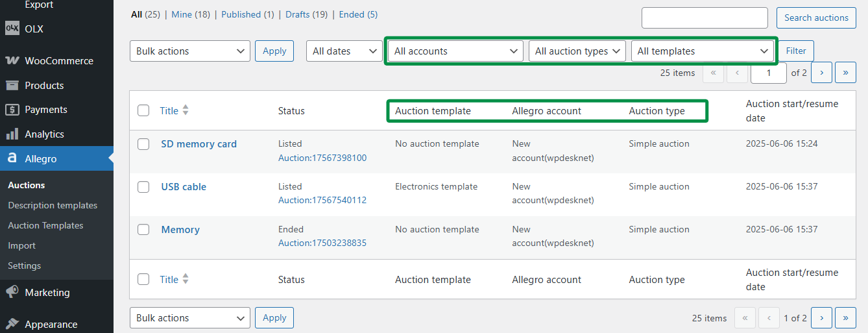This screenshot has width=868, height=333.
Task: Click the 'Auction start/resume date' header column
Action: (792, 111)
